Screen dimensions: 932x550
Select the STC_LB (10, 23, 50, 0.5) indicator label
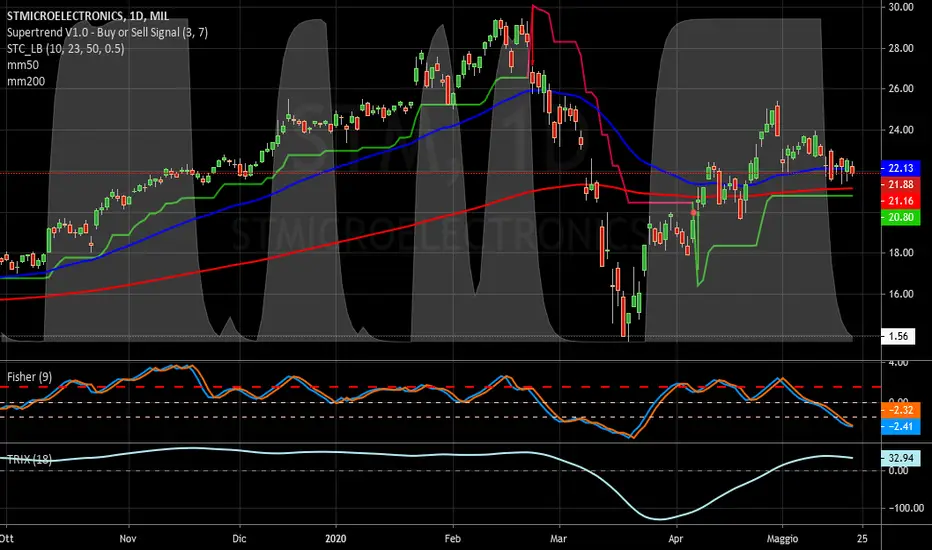[65, 49]
